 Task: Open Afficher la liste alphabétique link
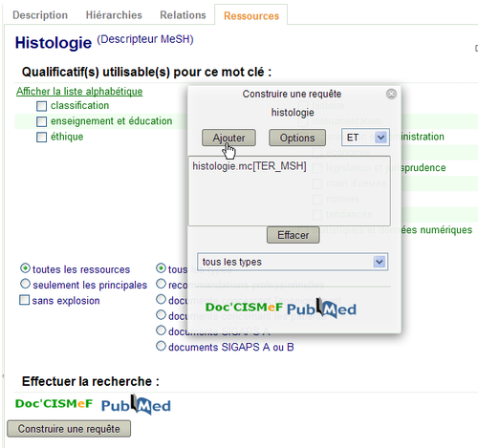[79, 92]
